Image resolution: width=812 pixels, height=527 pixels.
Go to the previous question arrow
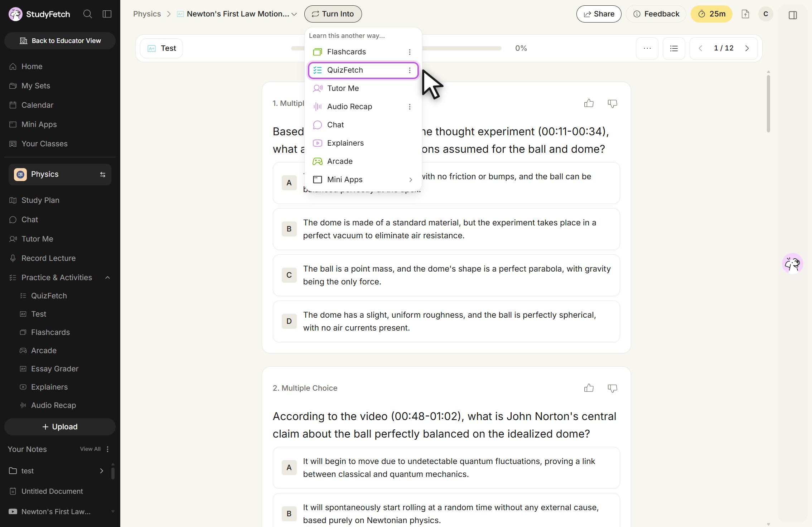(701, 48)
